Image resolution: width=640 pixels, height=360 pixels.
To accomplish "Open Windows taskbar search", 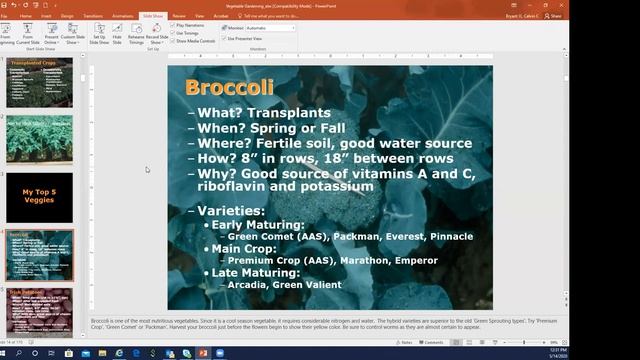I will point(19,353).
